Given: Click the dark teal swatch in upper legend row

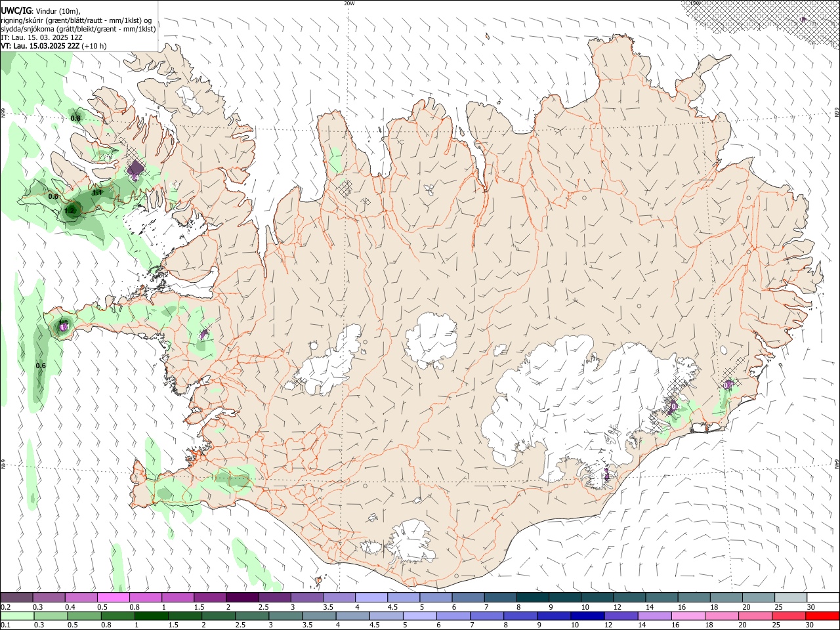Looking at the screenshot, I should tap(532, 597).
